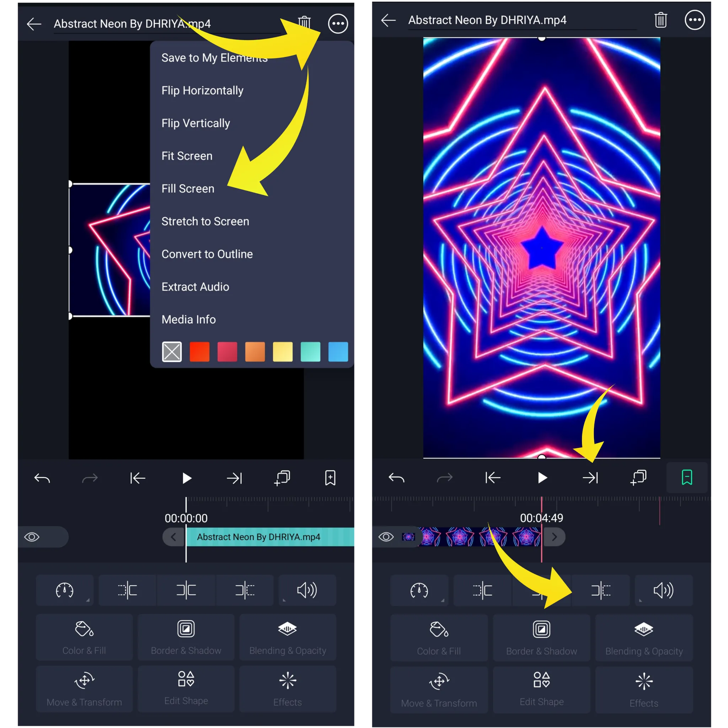This screenshot has width=728, height=728.
Task: Click left chevron before the teal clip
Action: click(x=173, y=537)
